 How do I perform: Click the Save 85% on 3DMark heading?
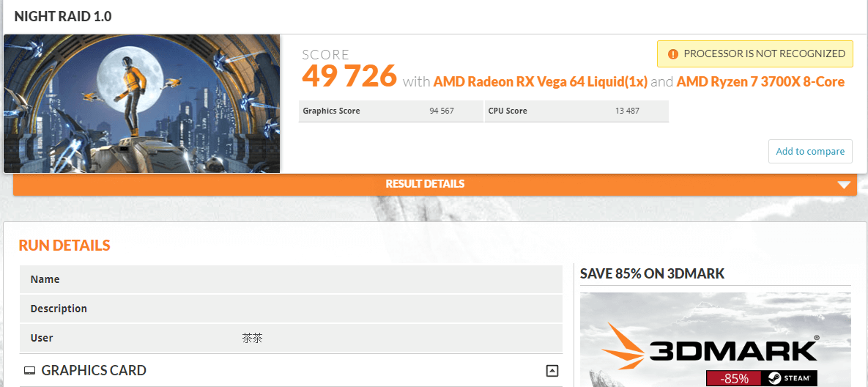point(652,273)
